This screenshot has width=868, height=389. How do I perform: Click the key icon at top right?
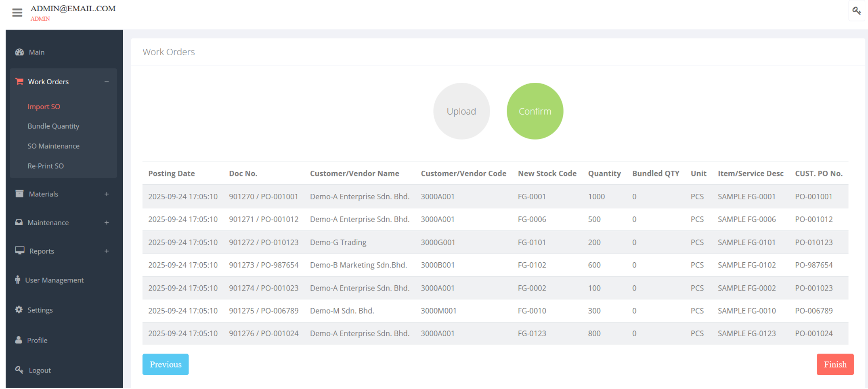(x=856, y=11)
